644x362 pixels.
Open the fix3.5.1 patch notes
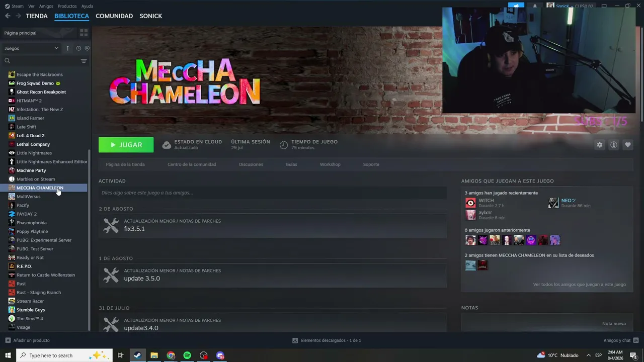pyautogui.click(x=134, y=229)
